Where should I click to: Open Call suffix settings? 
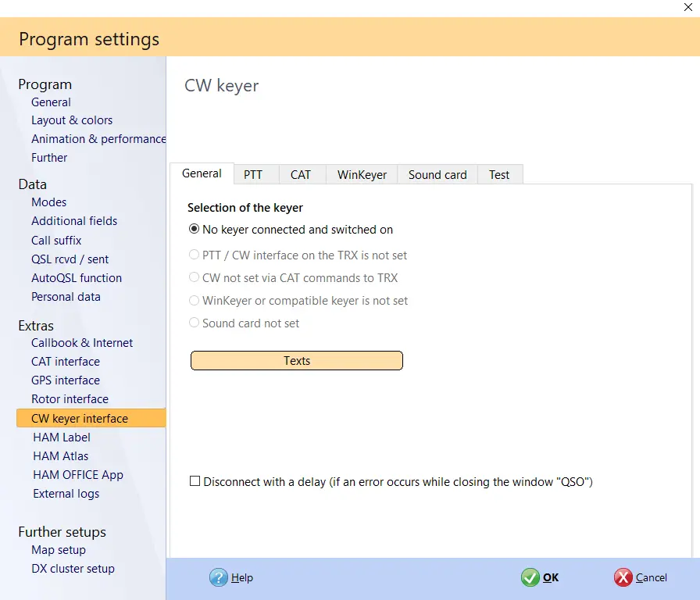[56, 241]
